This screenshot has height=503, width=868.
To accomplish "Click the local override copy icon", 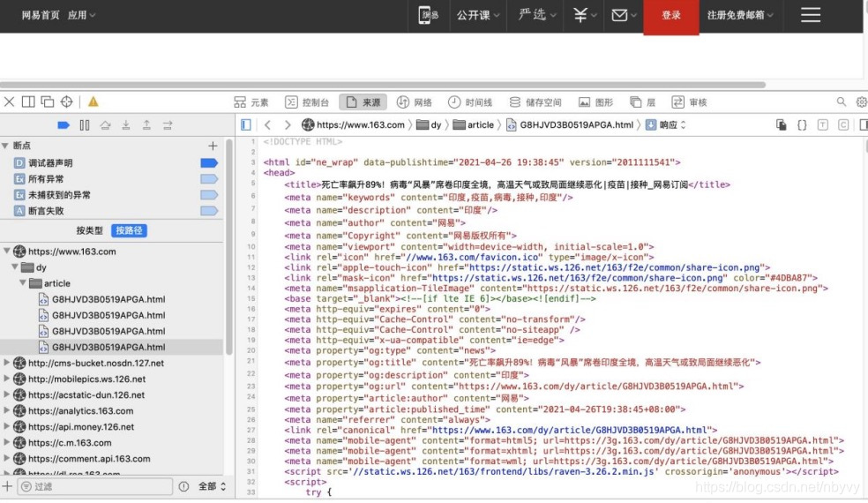I will 781,125.
